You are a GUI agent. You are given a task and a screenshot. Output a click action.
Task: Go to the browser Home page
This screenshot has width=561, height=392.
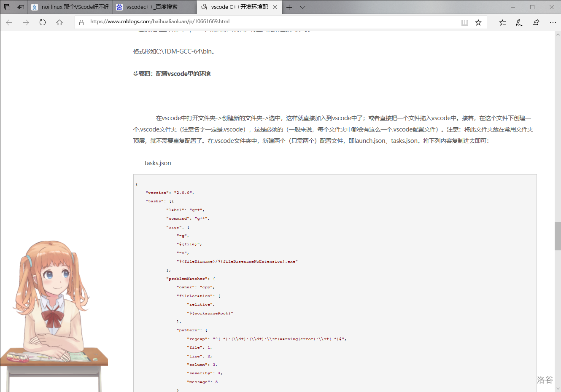tap(59, 22)
